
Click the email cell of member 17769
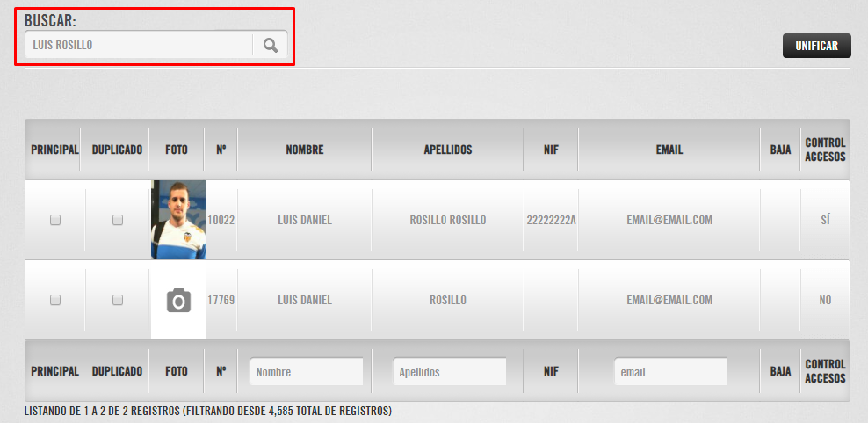click(669, 300)
